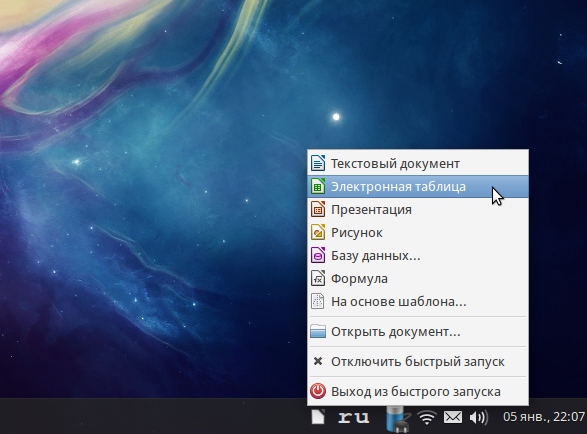Viewport: 587px width, 434px height.
Task: Disable quickstarter via Отключить быстрый запуск
Action: [418, 361]
